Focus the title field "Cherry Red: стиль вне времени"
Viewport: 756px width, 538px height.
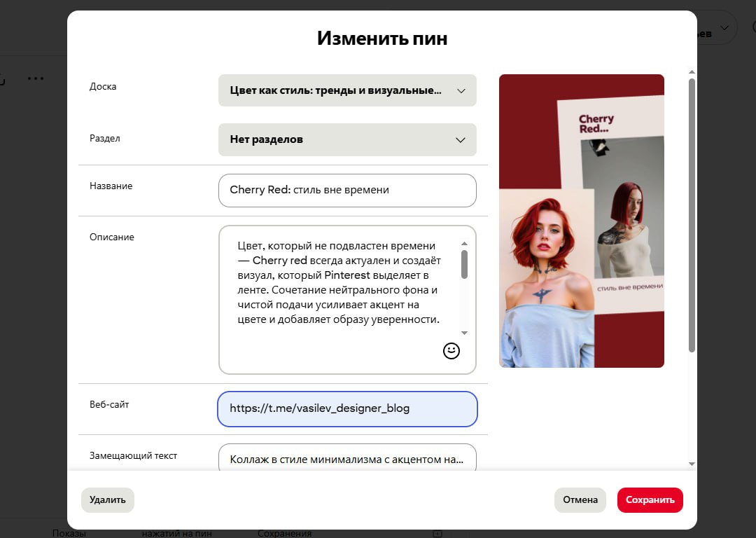pos(347,190)
